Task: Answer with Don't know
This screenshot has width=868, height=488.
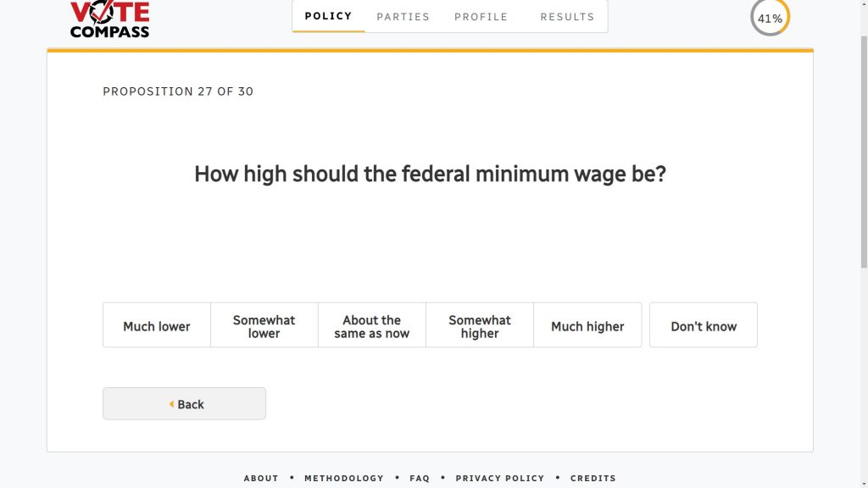Action: (704, 326)
